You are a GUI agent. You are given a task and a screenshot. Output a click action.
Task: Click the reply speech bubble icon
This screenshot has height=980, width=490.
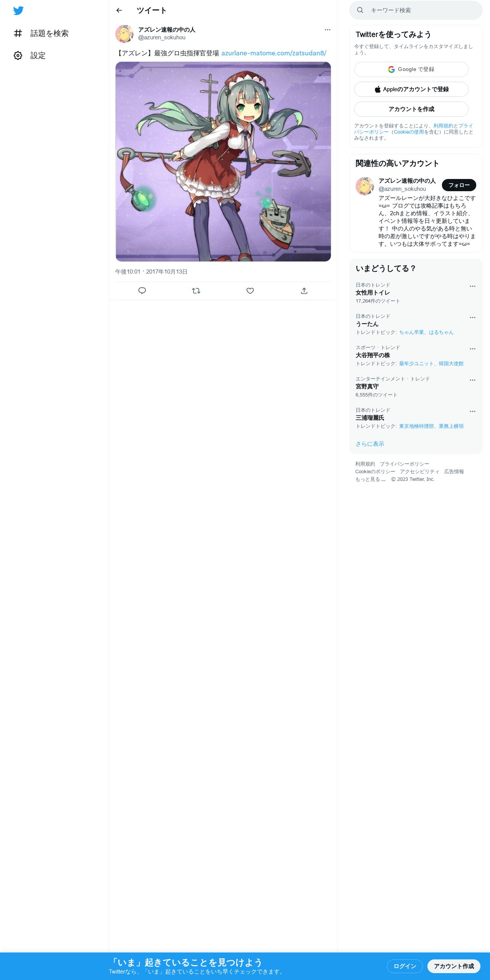point(142,291)
